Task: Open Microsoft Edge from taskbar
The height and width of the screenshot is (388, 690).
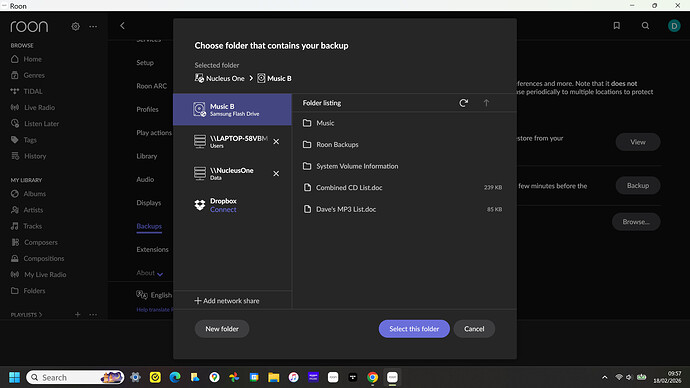Action: point(175,377)
